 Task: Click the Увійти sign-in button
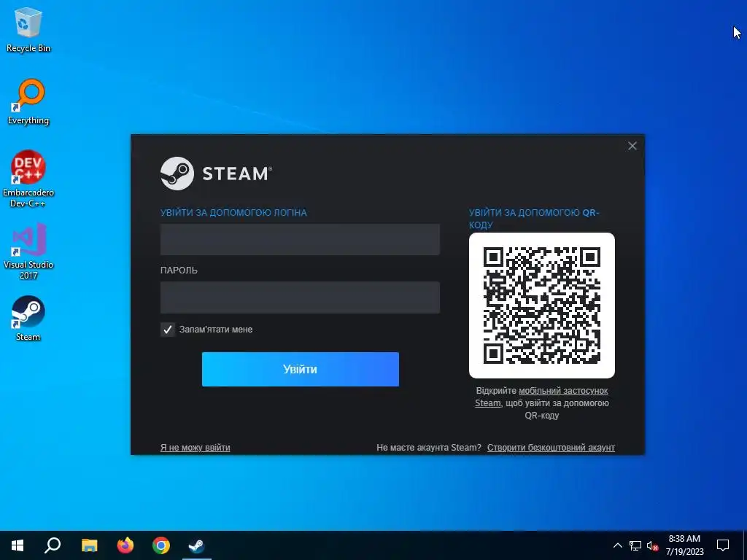tap(300, 369)
